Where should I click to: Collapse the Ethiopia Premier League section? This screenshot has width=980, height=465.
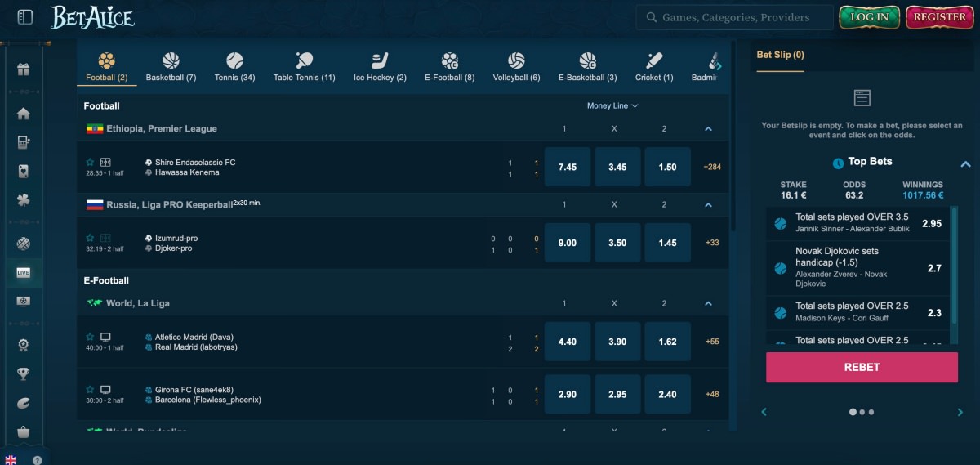tap(708, 129)
